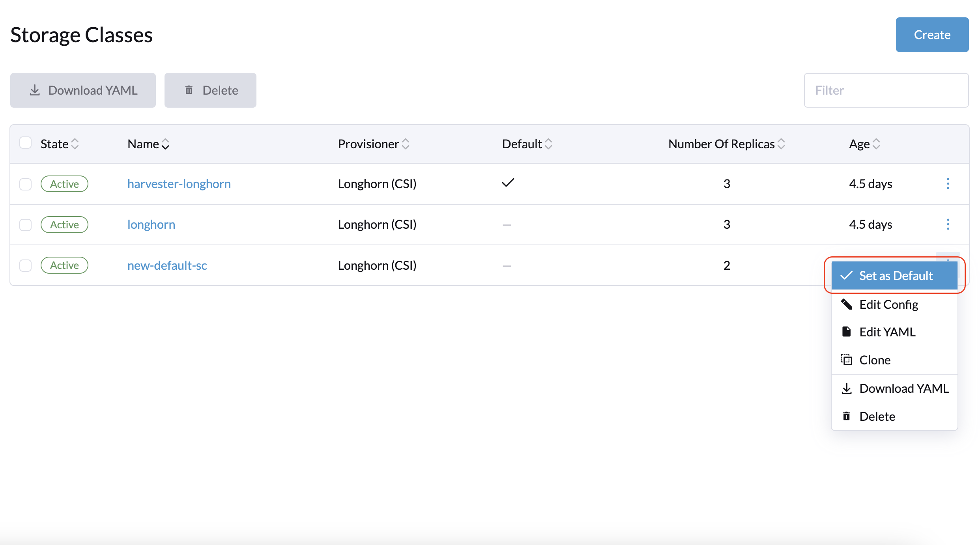980x545 pixels.
Task: Pick Download YAML in the row menu
Action: [903, 388]
